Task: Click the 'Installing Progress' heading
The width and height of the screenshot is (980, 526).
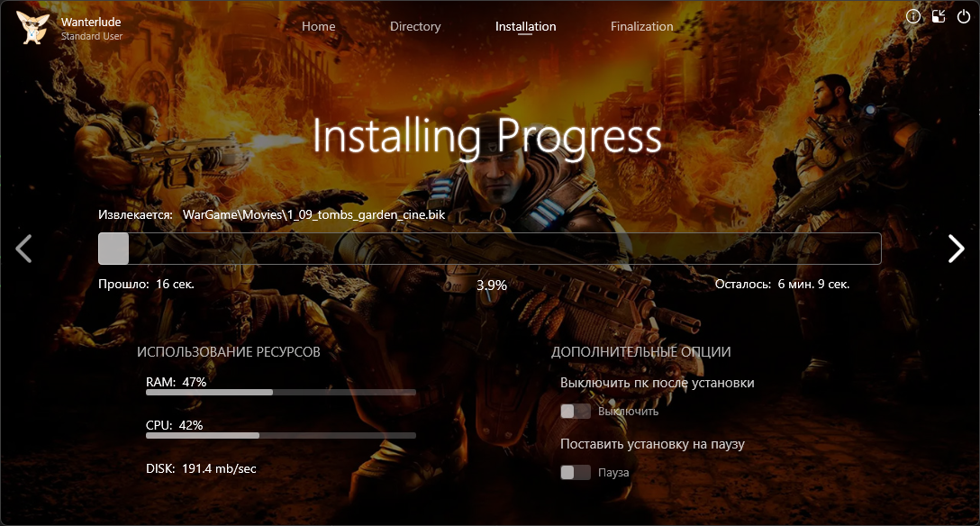Action: coord(487,136)
